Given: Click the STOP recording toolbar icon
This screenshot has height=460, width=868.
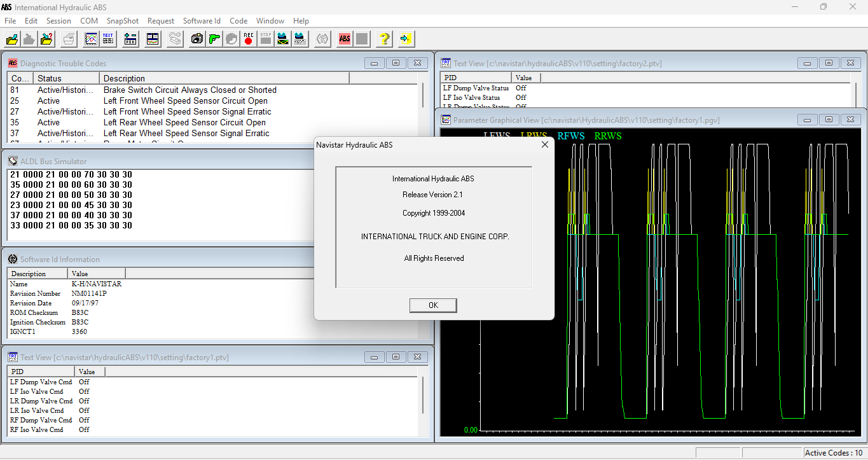Looking at the screenshot, I should 266,39.
